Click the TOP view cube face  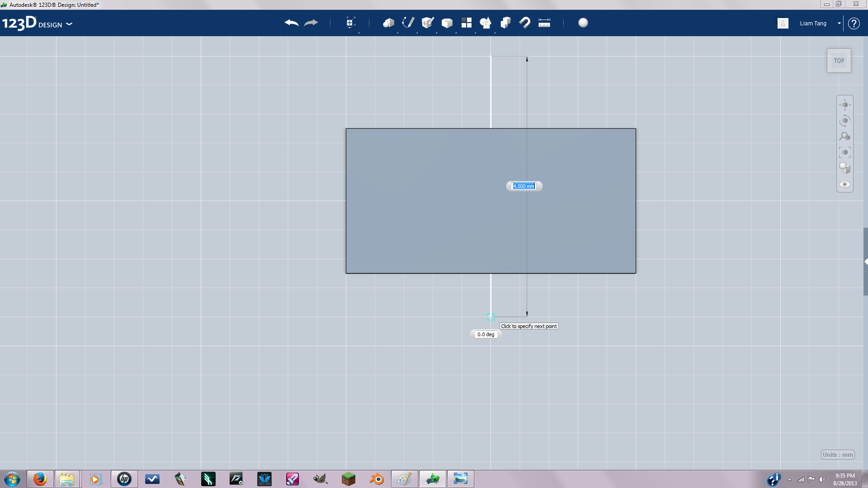(839, 61)
